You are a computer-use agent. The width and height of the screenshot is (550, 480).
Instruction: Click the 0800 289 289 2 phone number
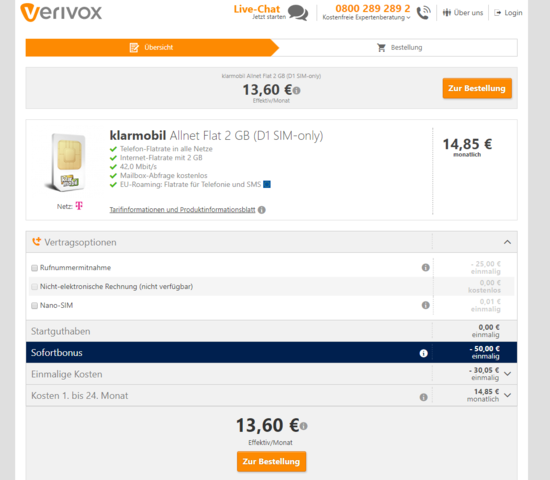tap(373, 8)
